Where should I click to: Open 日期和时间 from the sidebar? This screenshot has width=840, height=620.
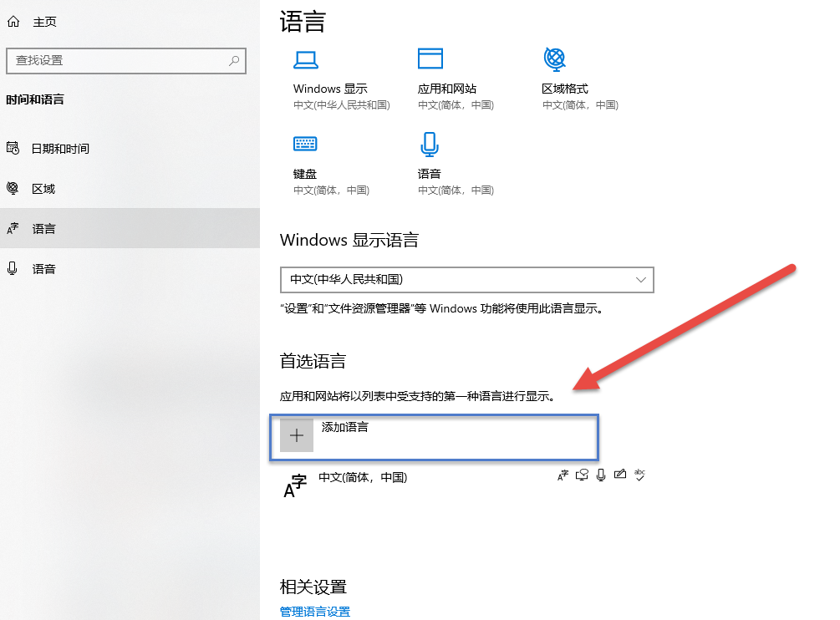60,149
